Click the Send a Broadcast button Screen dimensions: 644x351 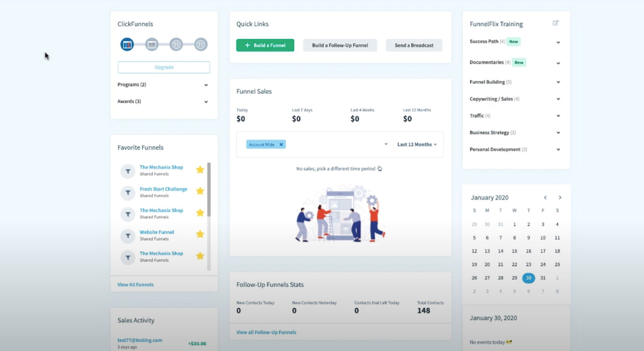click(x=414, y=45)
